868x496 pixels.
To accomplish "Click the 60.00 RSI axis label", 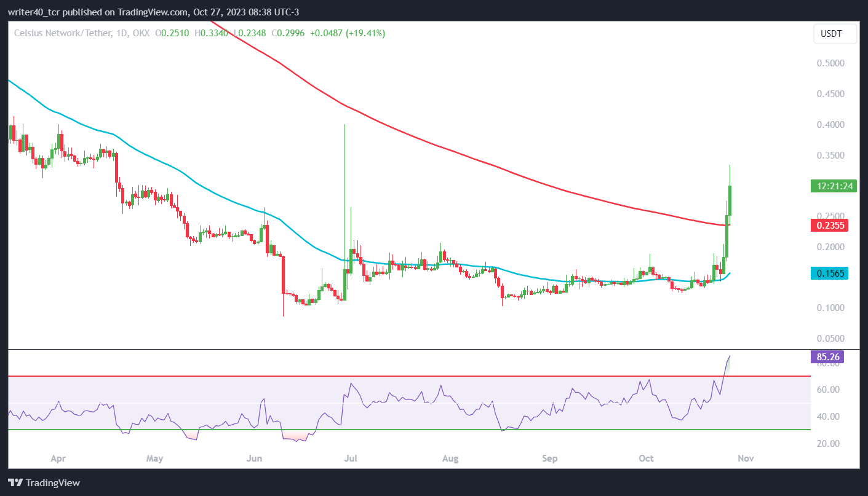I will click(x=828, y=390).
